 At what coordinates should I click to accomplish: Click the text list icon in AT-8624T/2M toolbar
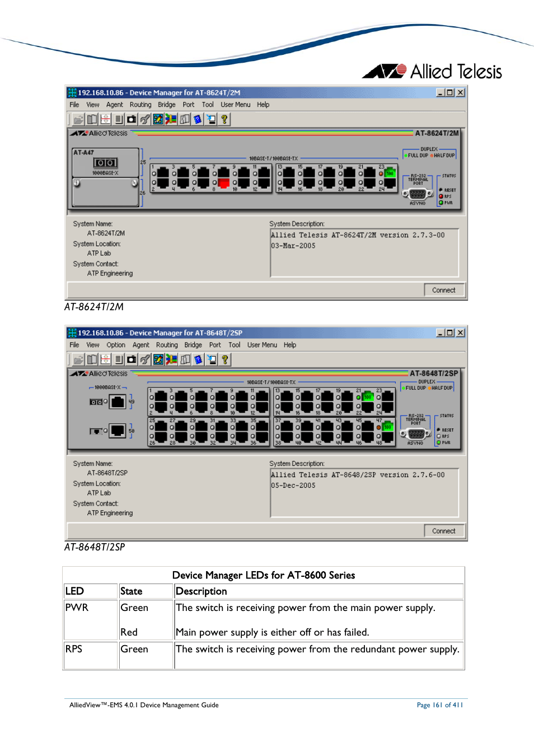(x=119, y=119)
